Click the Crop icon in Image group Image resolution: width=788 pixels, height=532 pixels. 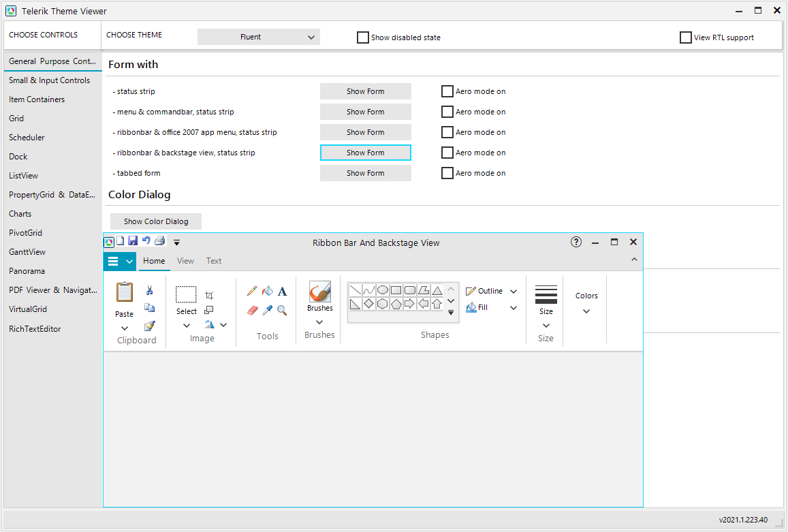(209, 295)
